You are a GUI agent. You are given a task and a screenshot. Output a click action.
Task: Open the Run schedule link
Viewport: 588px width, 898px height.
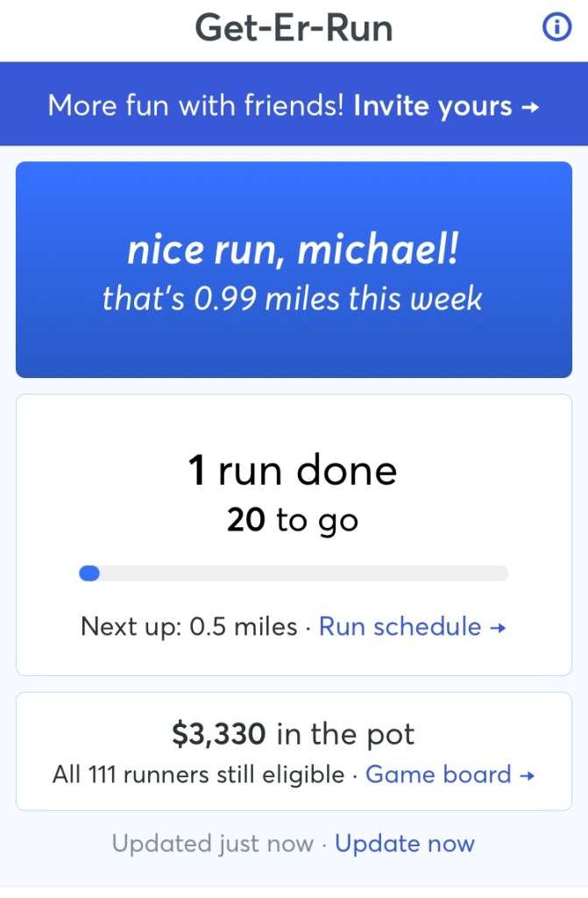400,627
